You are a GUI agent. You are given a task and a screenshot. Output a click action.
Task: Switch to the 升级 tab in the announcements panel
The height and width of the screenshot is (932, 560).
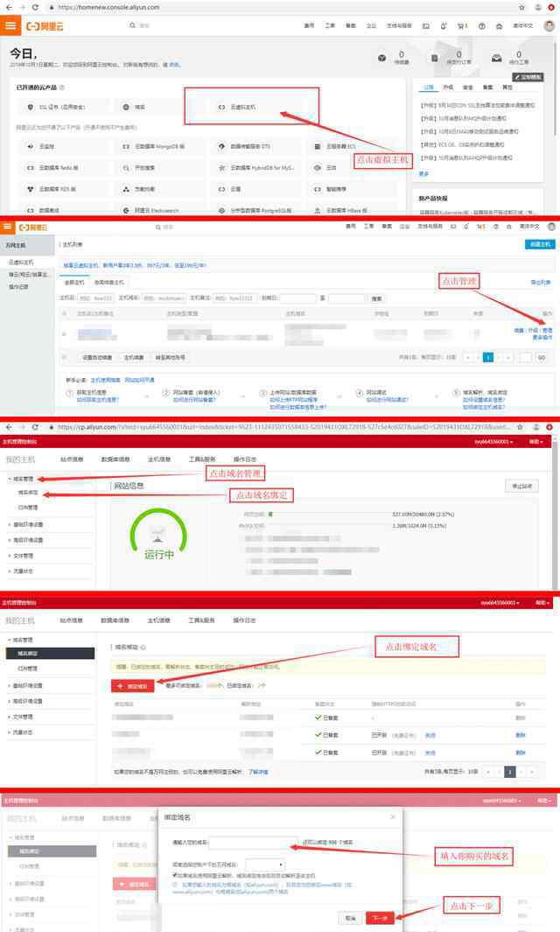[448, 88]
